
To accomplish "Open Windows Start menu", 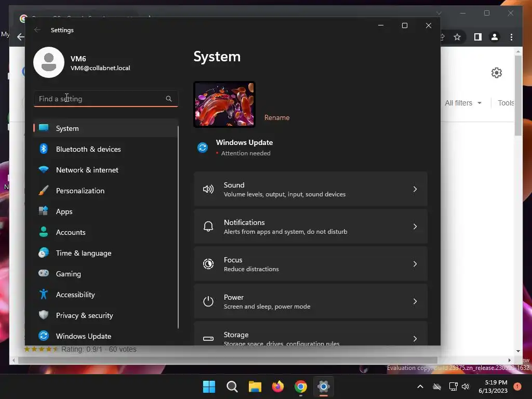I will (x=209, y=387).
